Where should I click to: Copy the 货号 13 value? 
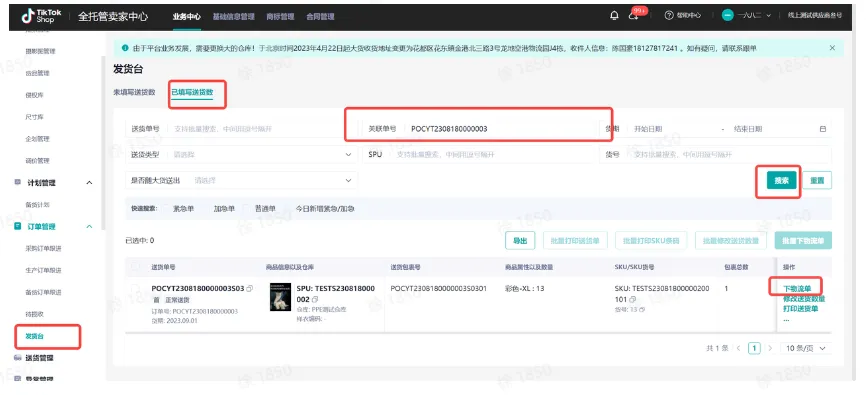tap(642, 309)
